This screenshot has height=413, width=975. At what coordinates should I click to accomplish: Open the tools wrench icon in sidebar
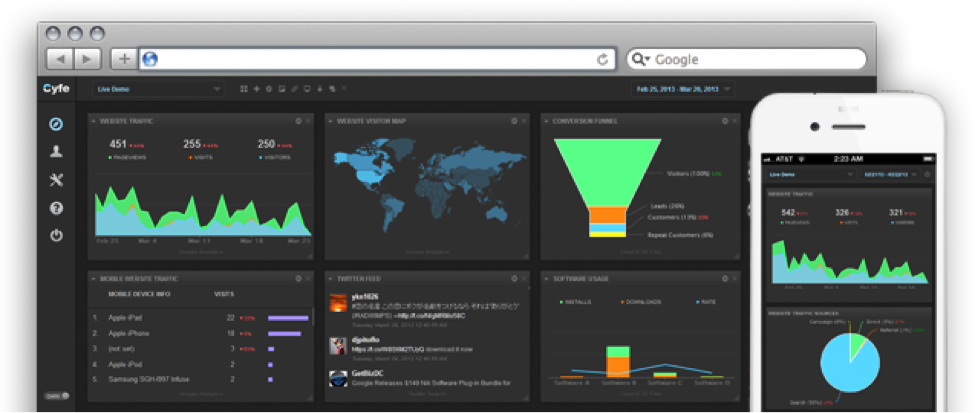pyautogui.click(x=56, y=180)
